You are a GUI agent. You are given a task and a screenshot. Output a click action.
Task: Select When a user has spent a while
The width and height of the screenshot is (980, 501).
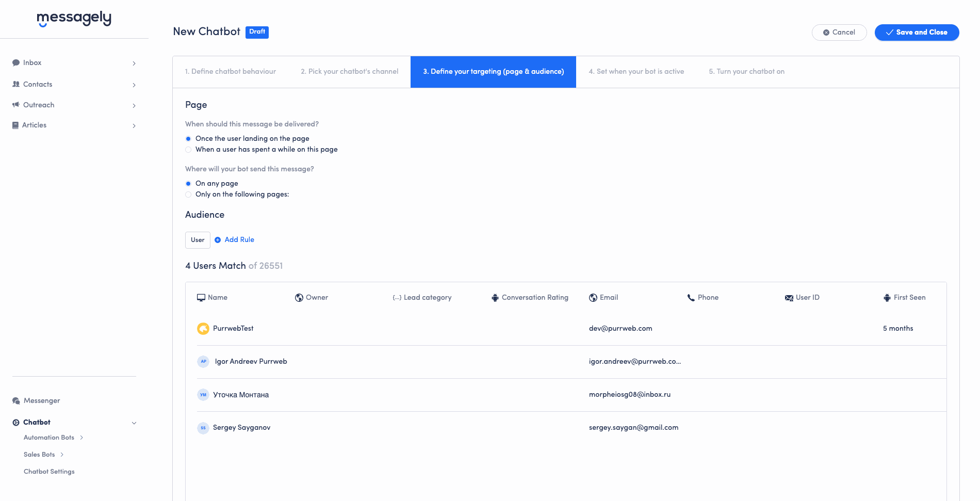[x=188, y=150]
